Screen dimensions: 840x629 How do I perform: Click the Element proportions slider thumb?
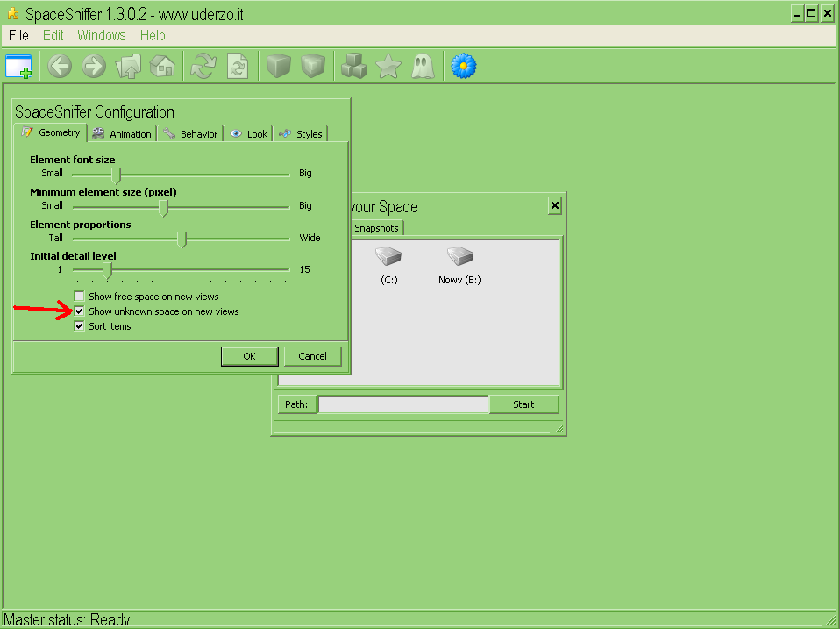click(x=182, y=240)
